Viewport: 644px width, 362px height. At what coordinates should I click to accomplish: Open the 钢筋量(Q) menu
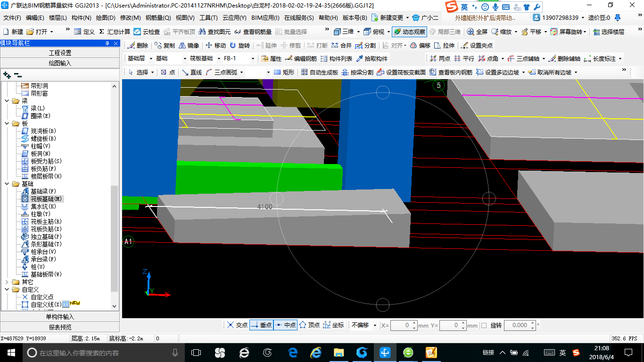158,17
